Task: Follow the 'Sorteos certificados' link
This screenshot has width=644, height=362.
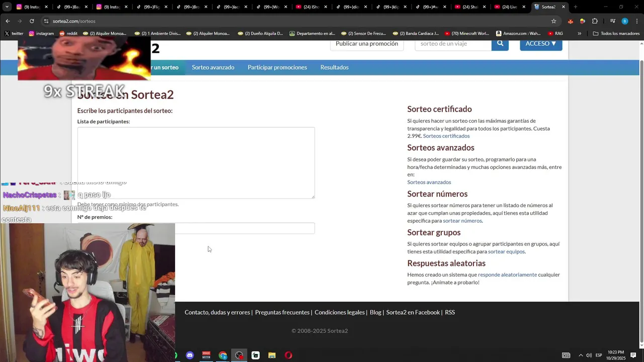Action: (x=446, y=136)
